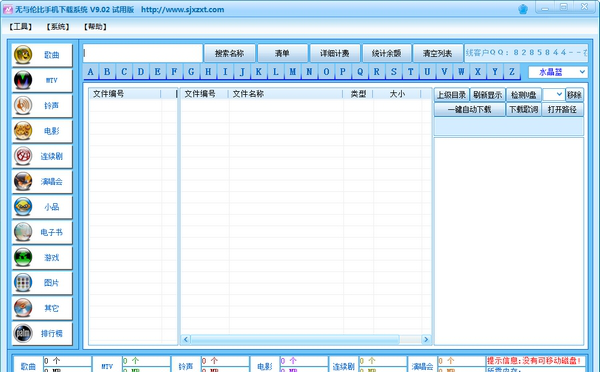Open the 连续剧 TV series icon
Image resolution: width=600 pixels, height=386 pixels.
[x=23, y=156]
